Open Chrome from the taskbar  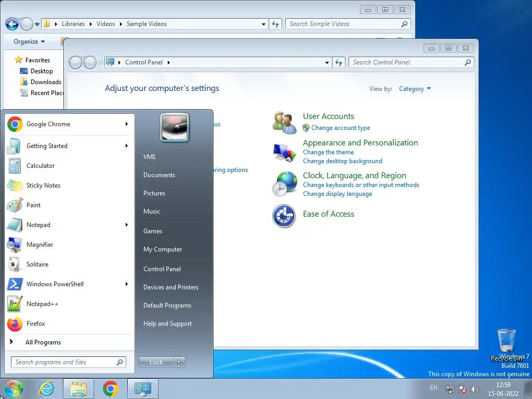tap(110, 389)
